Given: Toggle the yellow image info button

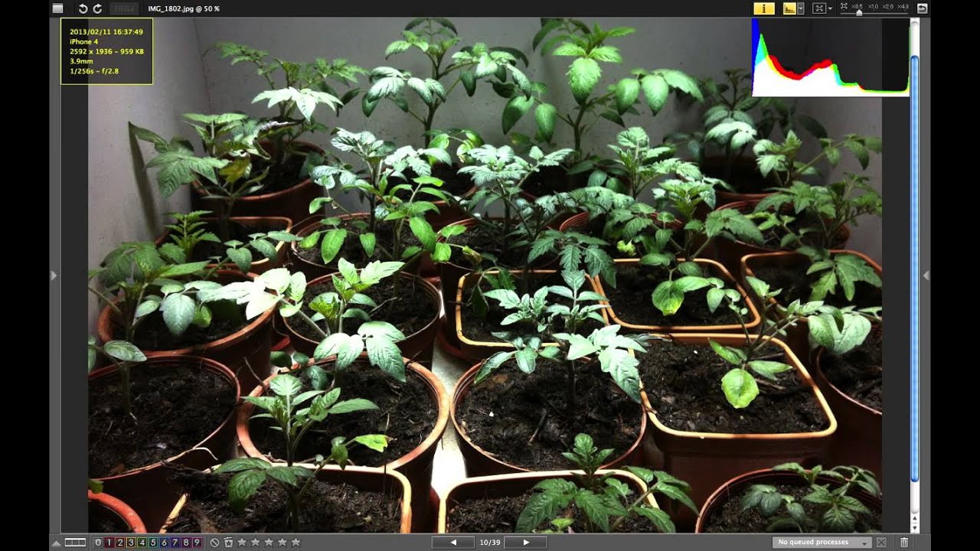Looking at the screenshot, I should tap(764, 8).
